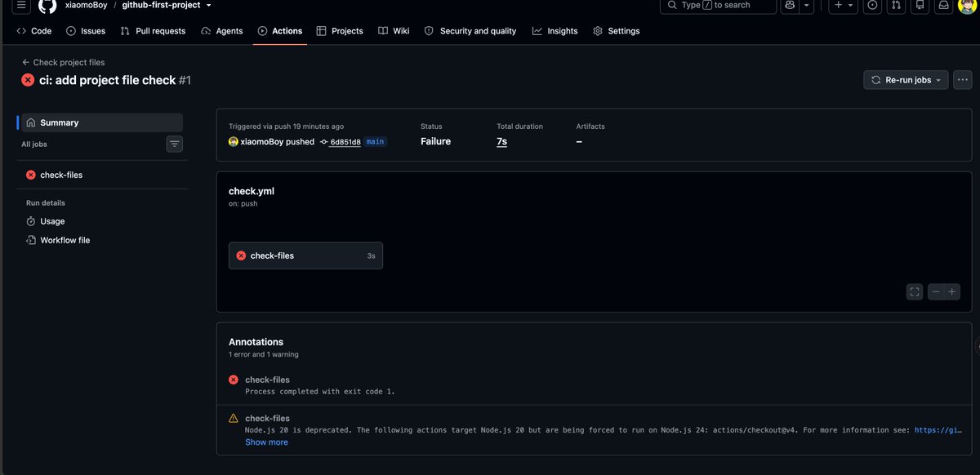Open the Create new plus dropdown

click(x=843, y=6)
